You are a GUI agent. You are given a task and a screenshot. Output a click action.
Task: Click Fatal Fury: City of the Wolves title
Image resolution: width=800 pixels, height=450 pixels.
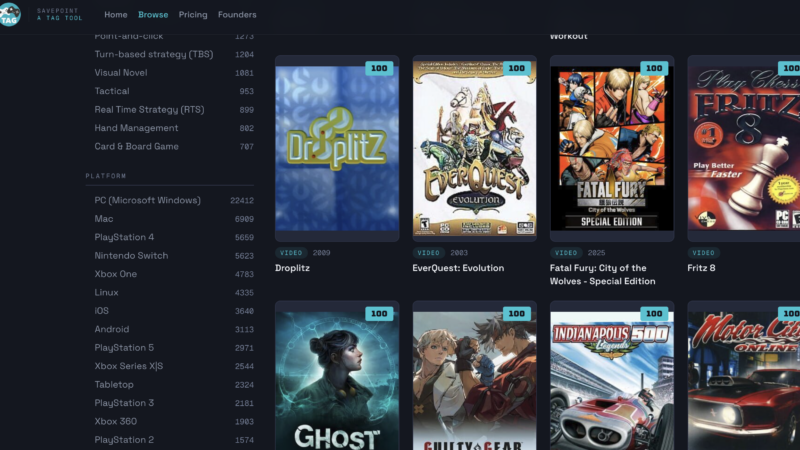[603, 274]
